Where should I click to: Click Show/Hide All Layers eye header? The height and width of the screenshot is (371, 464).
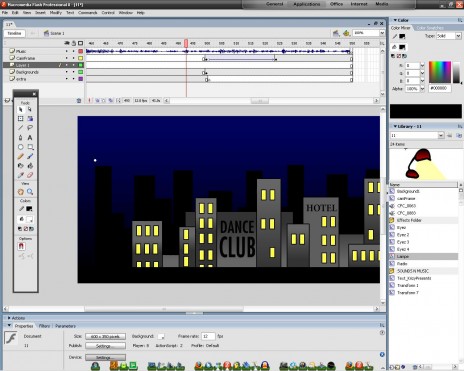[x=67, y=43]
